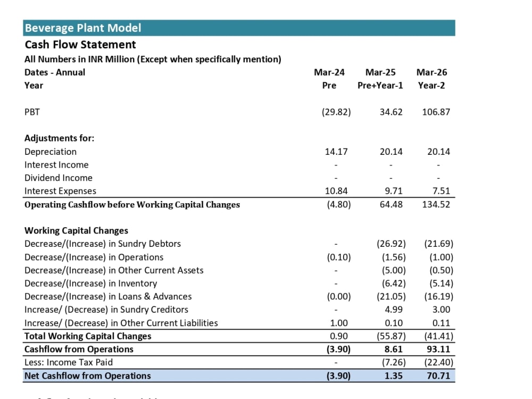Screen dimensions: 532x399
Task: Select PBT value (29.82)
Action: [x=336, y=112]
